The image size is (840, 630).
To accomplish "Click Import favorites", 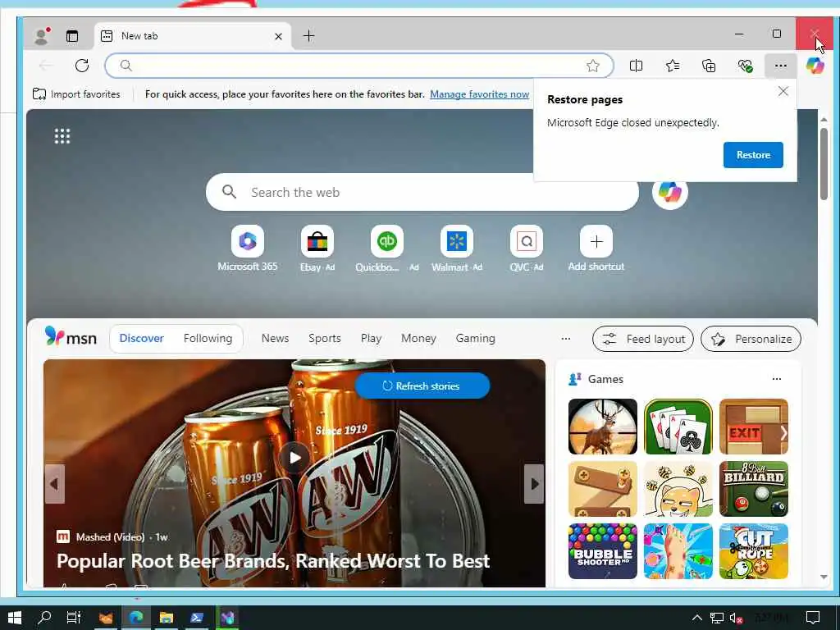I will [76, 94].
